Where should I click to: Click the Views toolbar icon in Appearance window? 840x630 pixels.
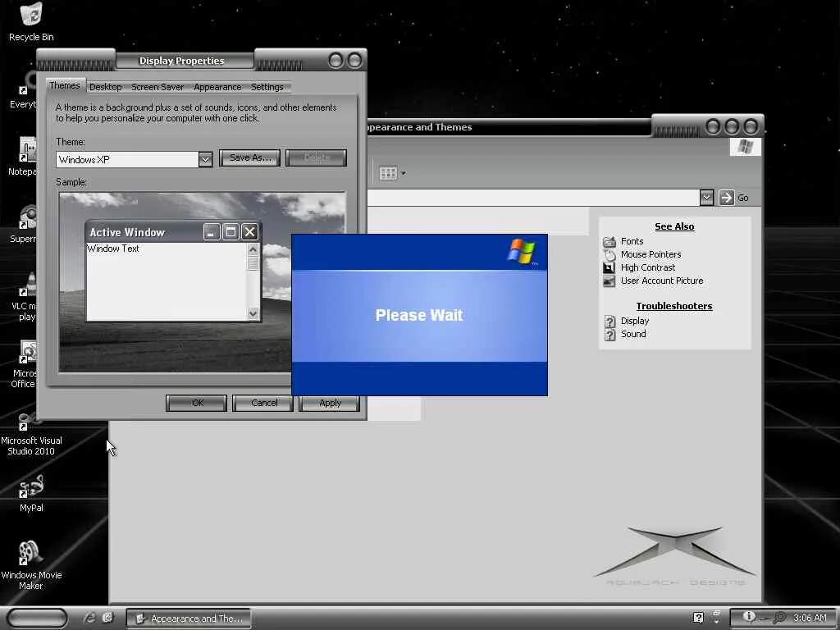coord(388,173)
